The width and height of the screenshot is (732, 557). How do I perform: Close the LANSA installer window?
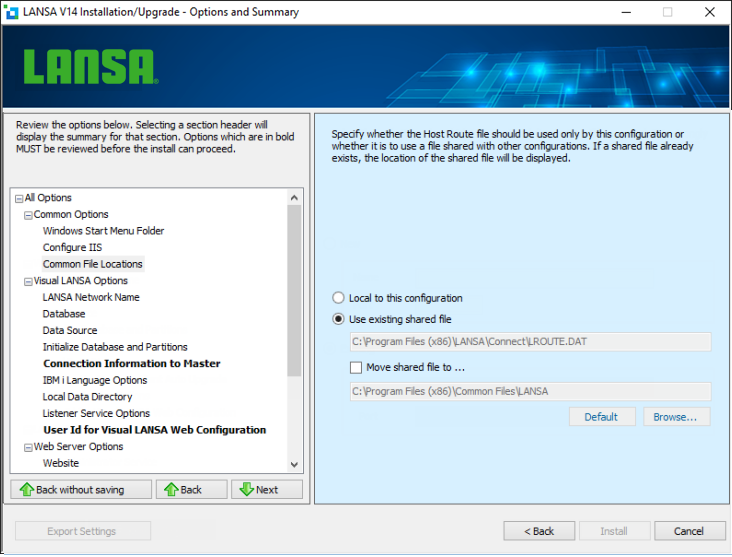[710, 12]
